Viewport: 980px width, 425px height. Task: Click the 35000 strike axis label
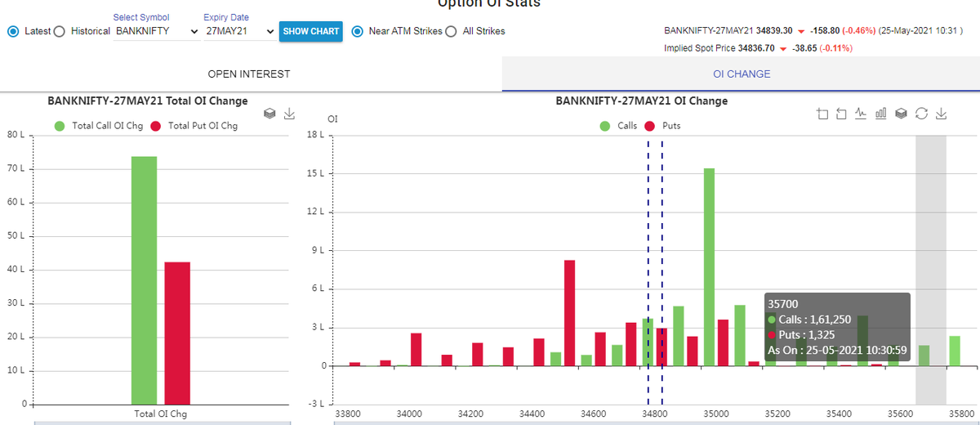(x=716, y=414)
